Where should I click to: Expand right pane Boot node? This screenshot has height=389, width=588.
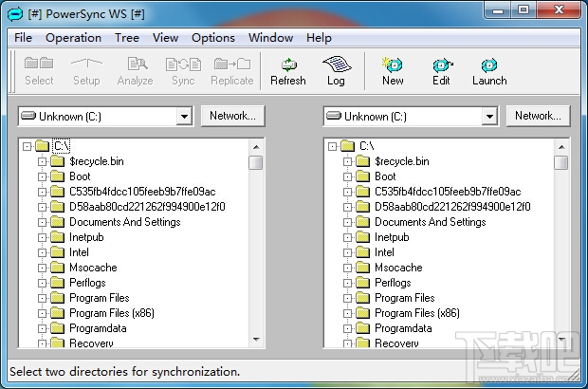(x=347, y=176)
